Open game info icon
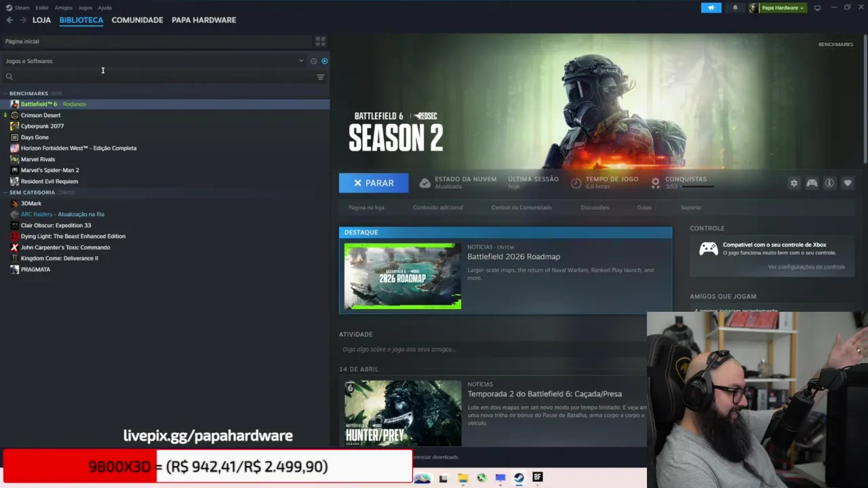 (x=829, y=183)
